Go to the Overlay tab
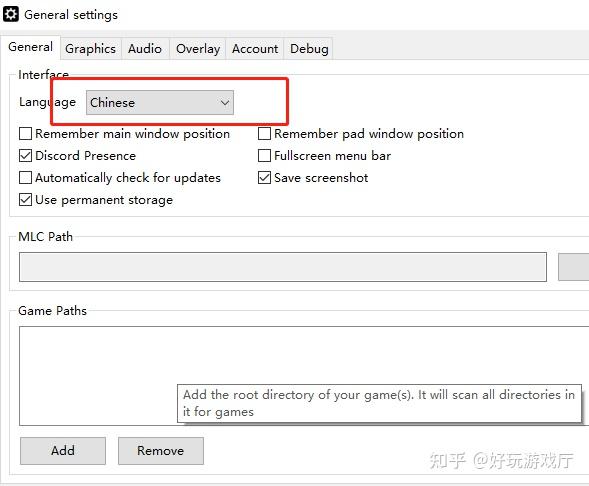Viewport: 589px width, 486px height. (198, 49)
